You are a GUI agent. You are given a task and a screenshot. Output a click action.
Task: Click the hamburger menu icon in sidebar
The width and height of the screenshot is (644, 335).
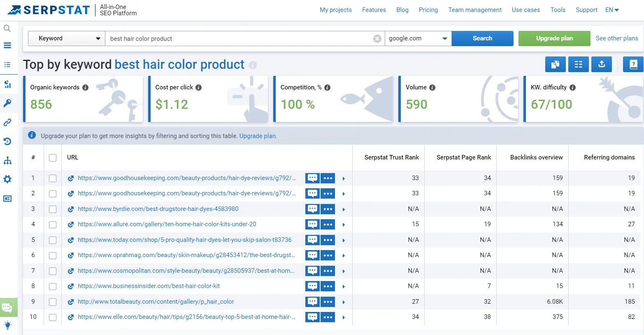7,45
